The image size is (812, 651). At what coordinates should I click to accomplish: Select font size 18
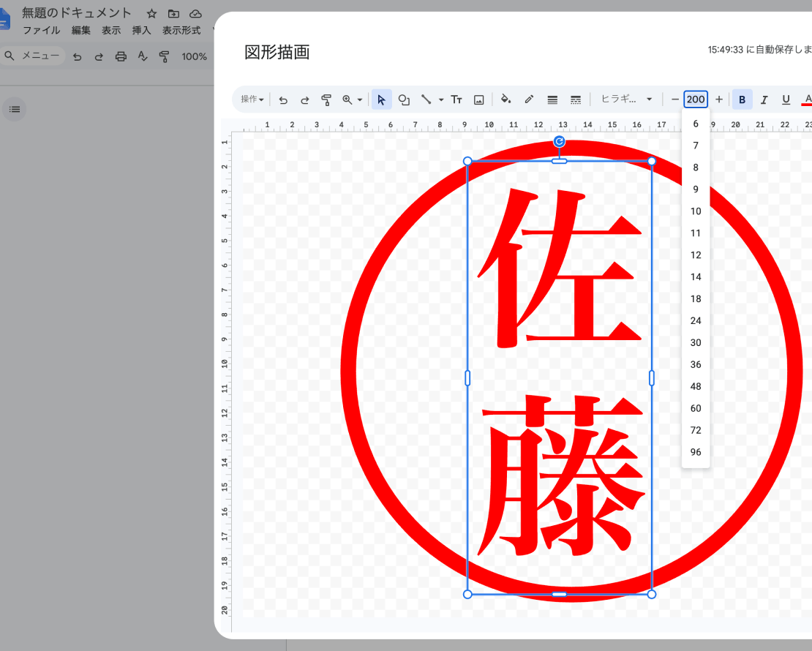coord(696,299)
